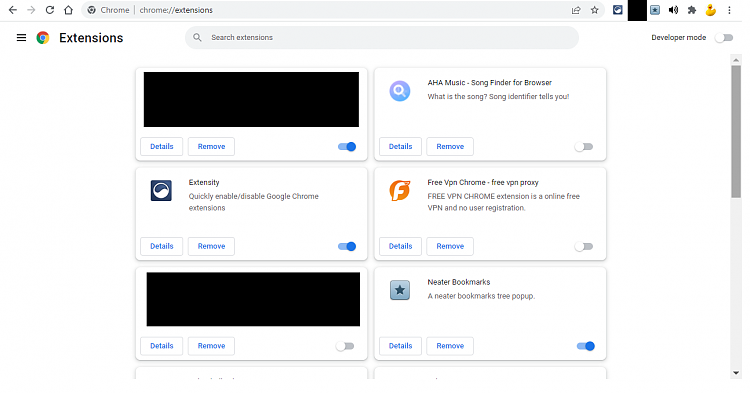Open Details for redacted extension beside Neater Bookmarks
This screenshot has height=393, width=750.
162,346
